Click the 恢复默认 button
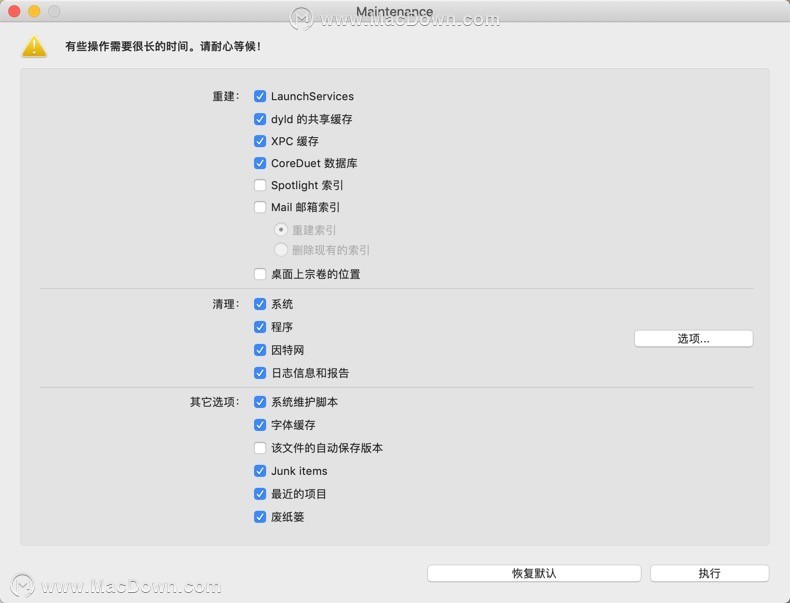The width and height of the screenshot is (790, 603). pyautogui.click(x=534, y=573)
